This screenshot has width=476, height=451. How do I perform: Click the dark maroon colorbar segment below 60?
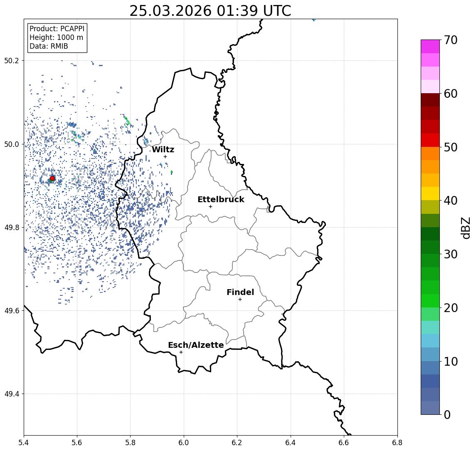pyautogui.click(x=430, y=100)
